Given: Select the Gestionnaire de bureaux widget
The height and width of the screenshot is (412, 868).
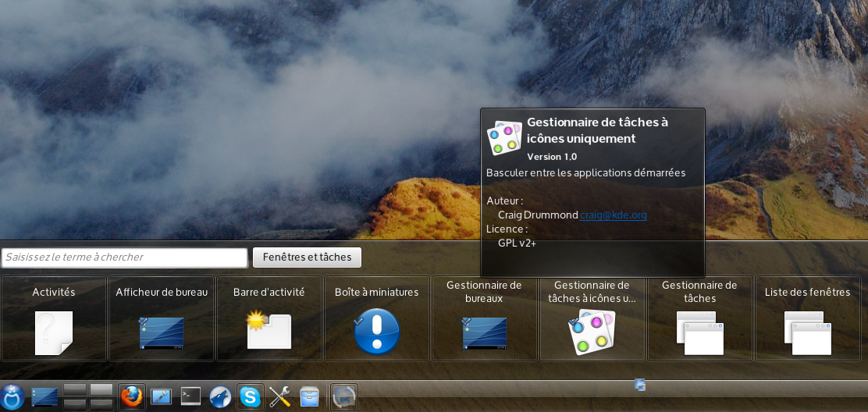Looking at the screenshot, I should (x=485, y=318).
